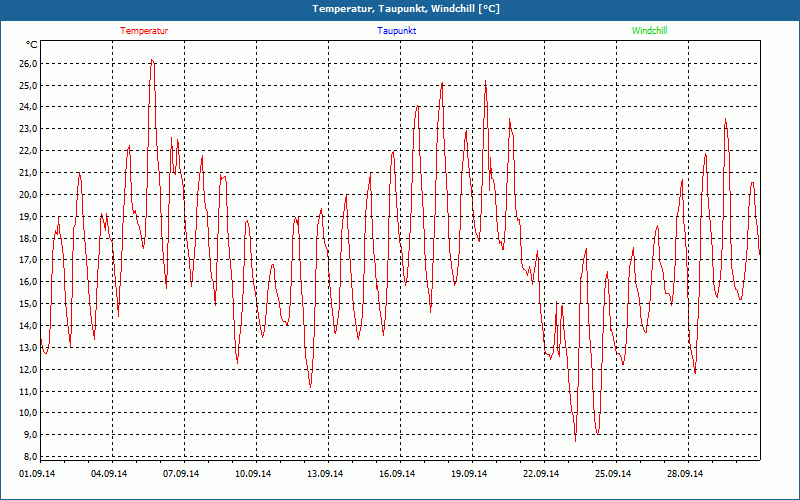Click the 12,0 y-axis label

28,369
